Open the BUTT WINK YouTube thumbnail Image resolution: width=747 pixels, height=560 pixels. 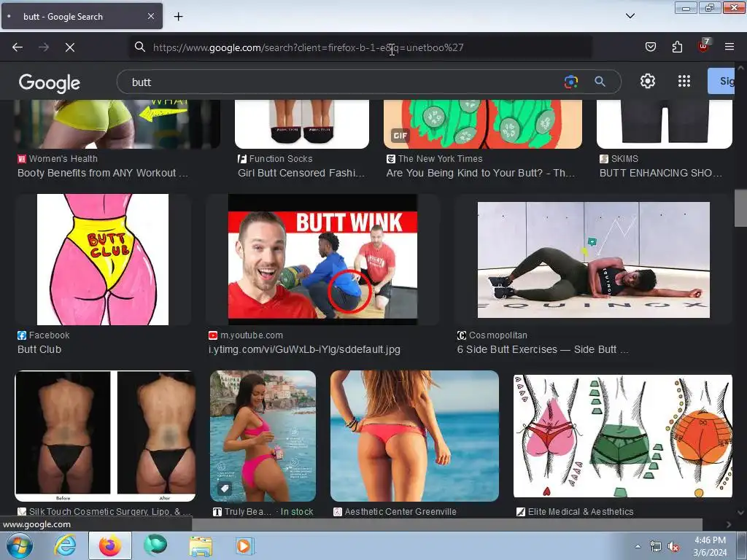tap(322, 260)
